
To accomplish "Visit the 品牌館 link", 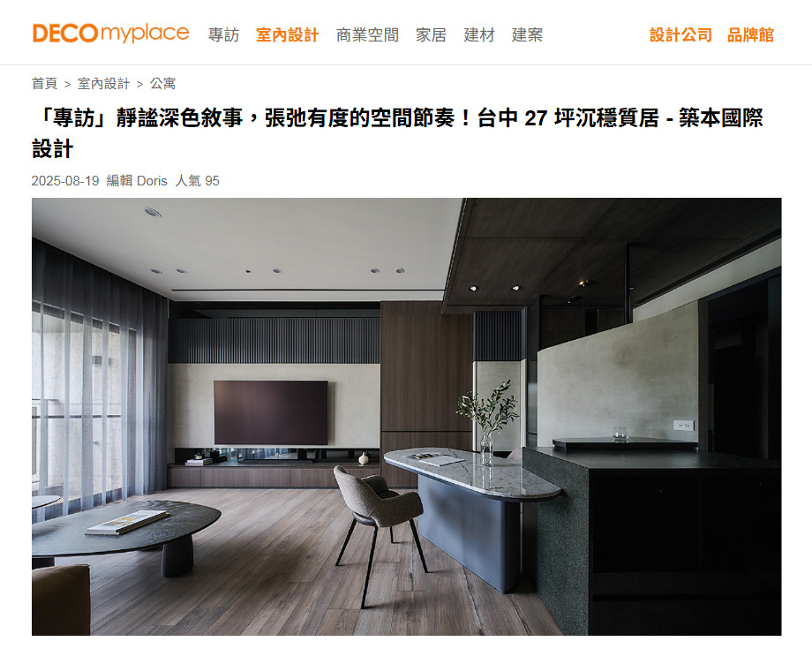I will (750, 34).
